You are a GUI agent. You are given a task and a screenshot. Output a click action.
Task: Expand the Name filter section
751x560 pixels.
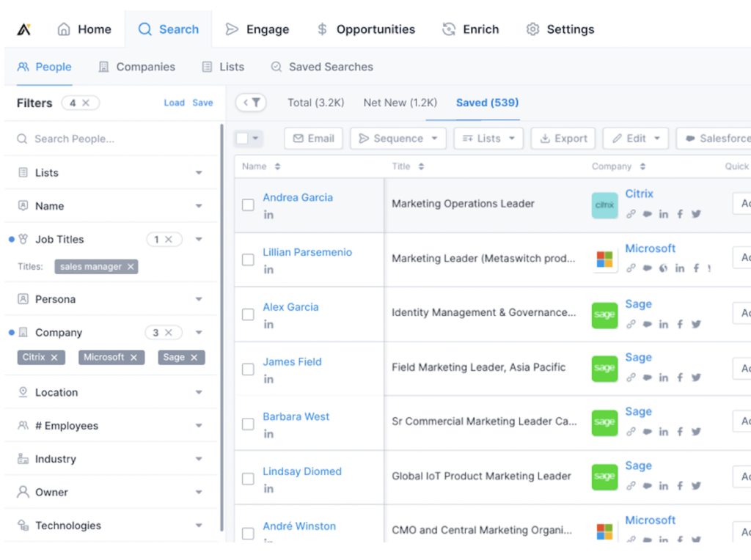click(199, 206)
